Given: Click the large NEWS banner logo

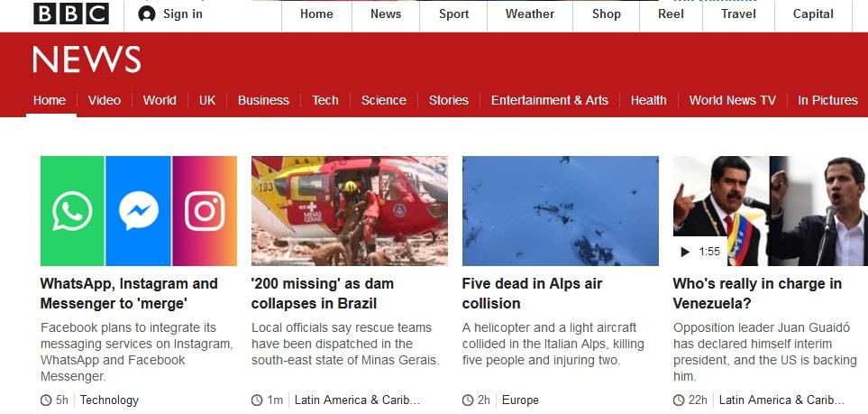Looking at the screenshot, I should point(87,60).
